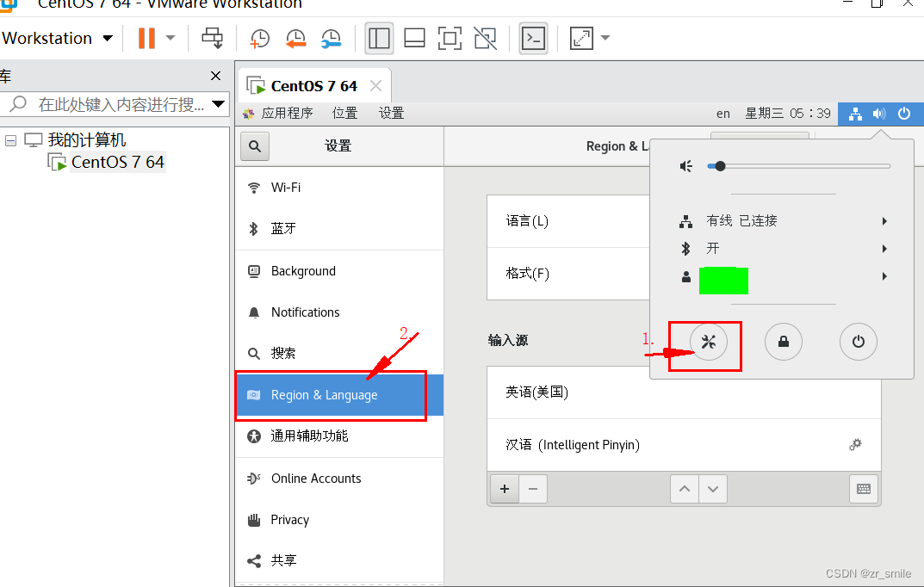Open 通用辅助功能 settings

pyautogui.click(x=339, y=436)
